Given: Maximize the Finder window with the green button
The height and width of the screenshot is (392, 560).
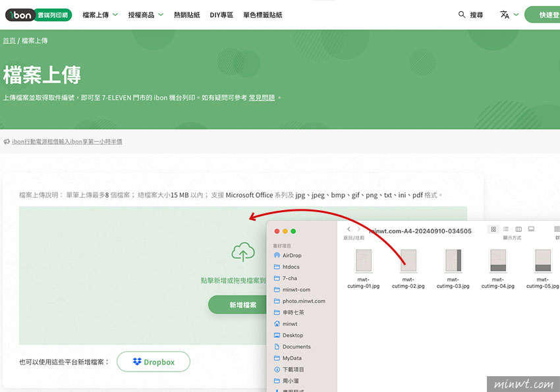Looking at the screenshot, I should pyautogui.click(x=293, y=231).
